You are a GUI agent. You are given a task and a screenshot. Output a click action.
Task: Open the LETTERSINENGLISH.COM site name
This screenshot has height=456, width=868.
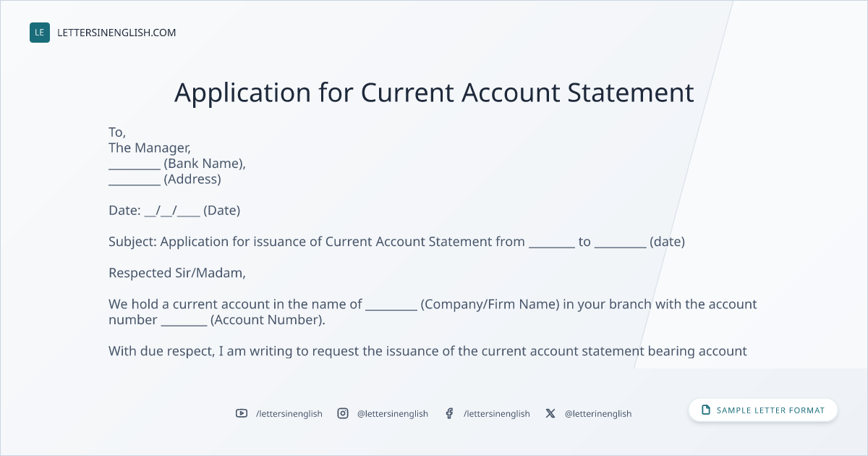click(116, 33)
